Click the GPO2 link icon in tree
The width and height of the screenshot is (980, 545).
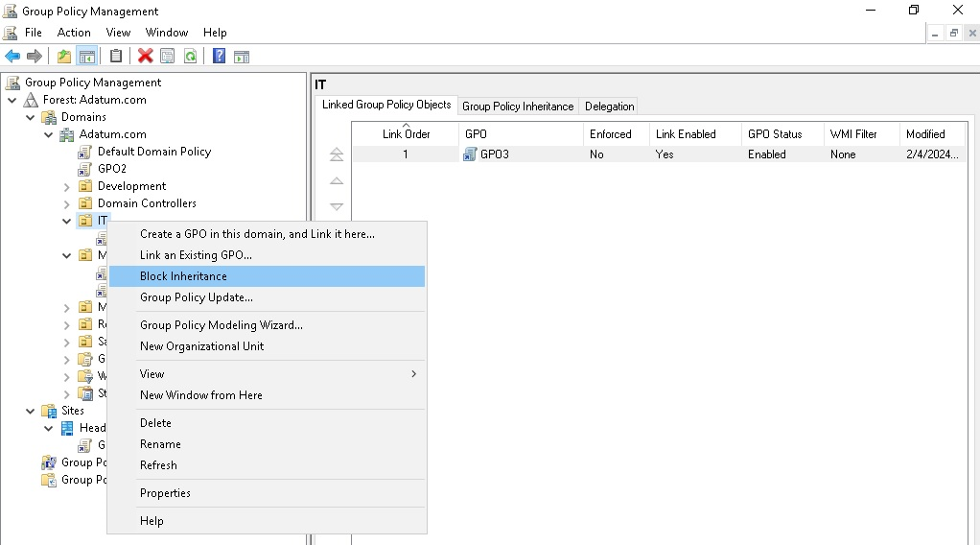(x=85, y=169)
